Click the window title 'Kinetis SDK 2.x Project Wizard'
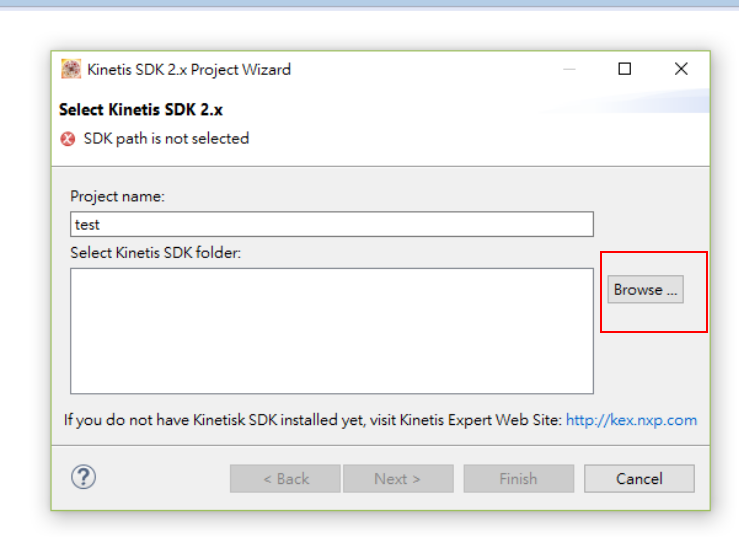Viewport: 739px width, 537px height. coord(189,69)
